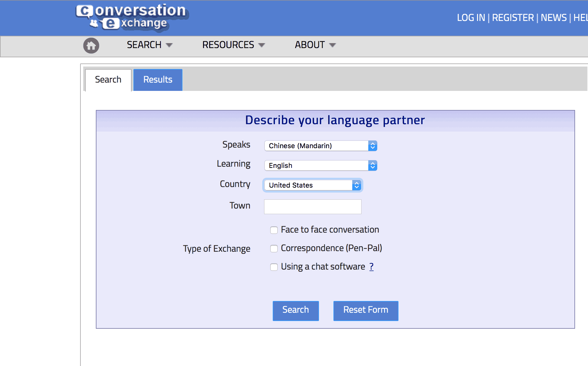Focus the Town text field
Viewport: 588px width, 366px height.
(313, 207)
